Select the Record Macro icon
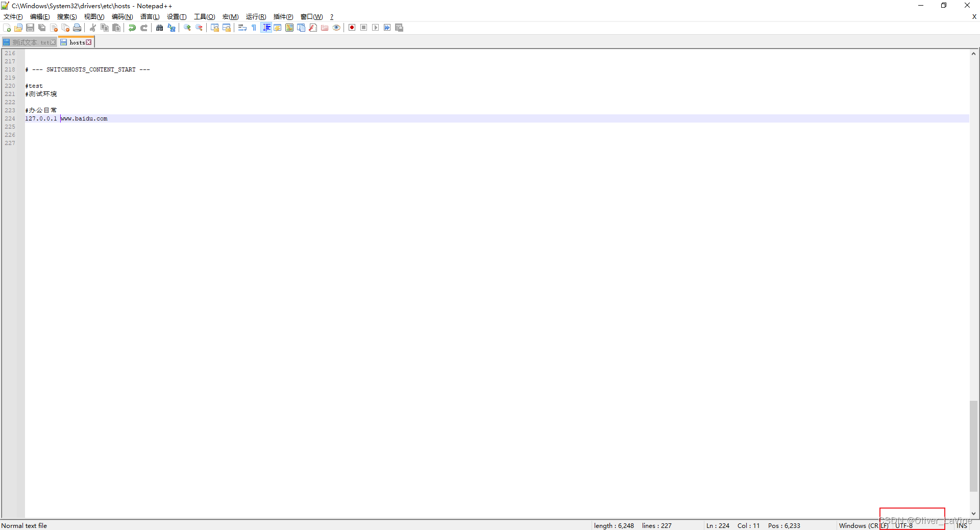This screenshot has height=530, width=980. 352,28
